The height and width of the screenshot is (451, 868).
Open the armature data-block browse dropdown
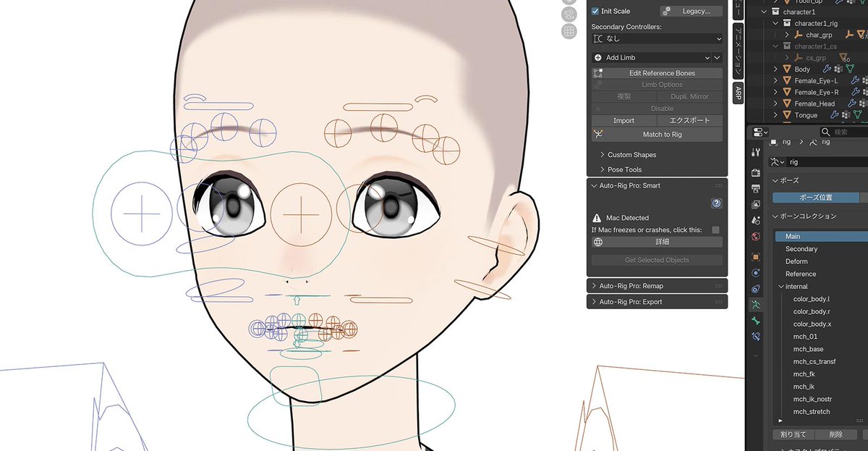[778, 161]
